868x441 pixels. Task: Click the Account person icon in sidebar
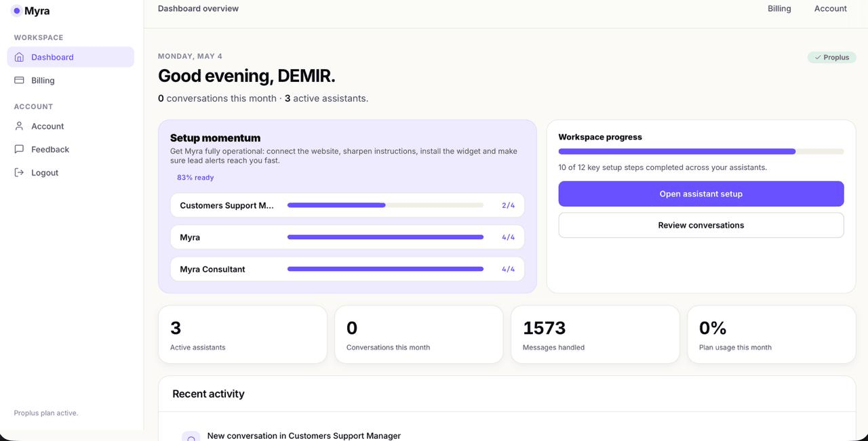click(x=19, y=126)
